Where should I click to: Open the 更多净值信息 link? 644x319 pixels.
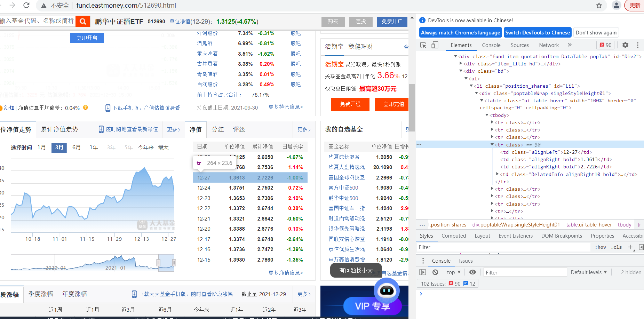point(286,273)
